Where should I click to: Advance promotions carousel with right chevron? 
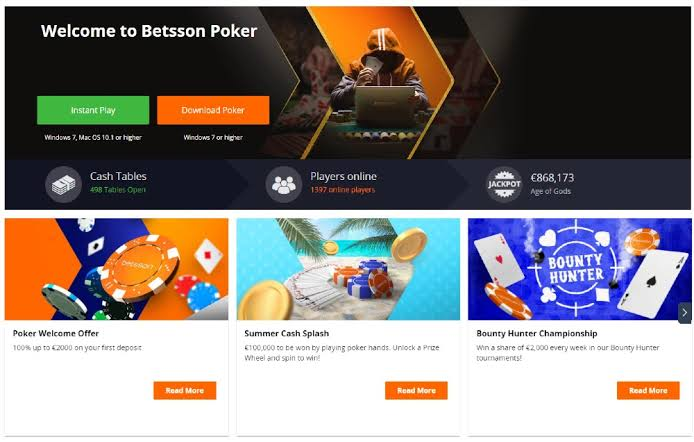[x=684, y=313]
